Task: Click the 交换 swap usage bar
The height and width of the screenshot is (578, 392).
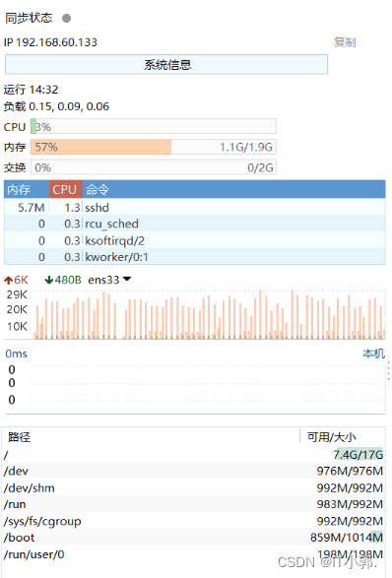Action: point(154,167)
